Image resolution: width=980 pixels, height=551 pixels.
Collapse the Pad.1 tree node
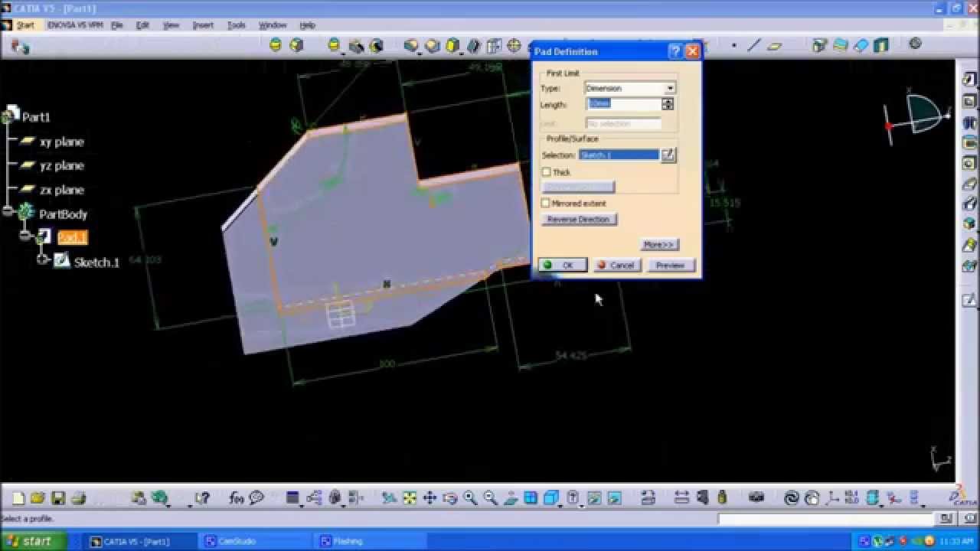point(25,234)
